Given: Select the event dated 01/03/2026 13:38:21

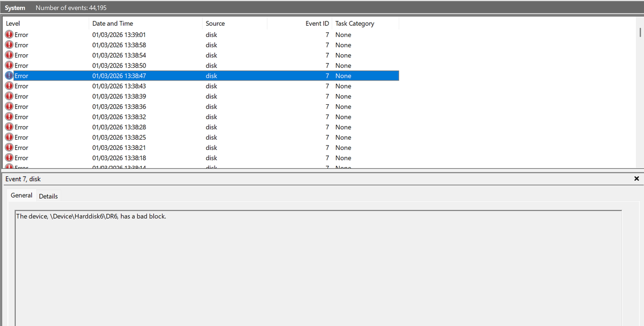Looking at the screenshot, I should pyautogui.click(x=119, y=148).
